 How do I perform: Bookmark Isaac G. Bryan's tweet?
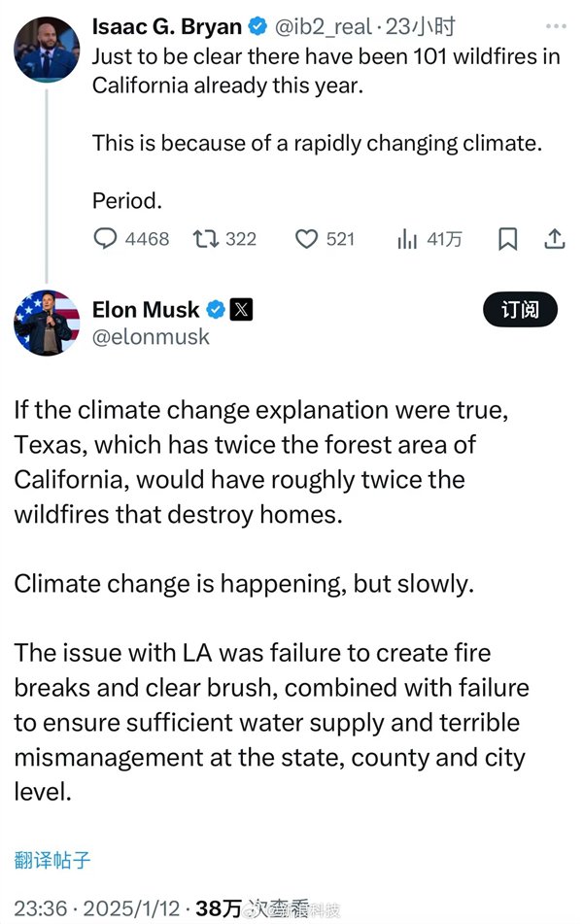pyautogui.click(x=507, y=238)
